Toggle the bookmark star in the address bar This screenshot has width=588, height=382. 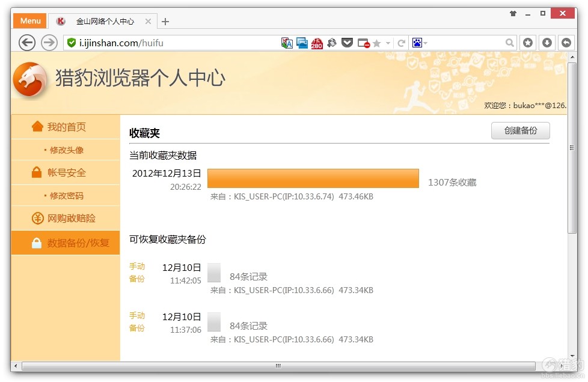click(376, 43)
